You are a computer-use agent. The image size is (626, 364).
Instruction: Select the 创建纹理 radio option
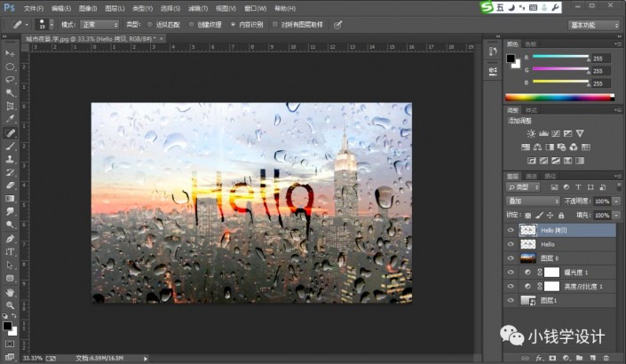[x=191, y=25]
